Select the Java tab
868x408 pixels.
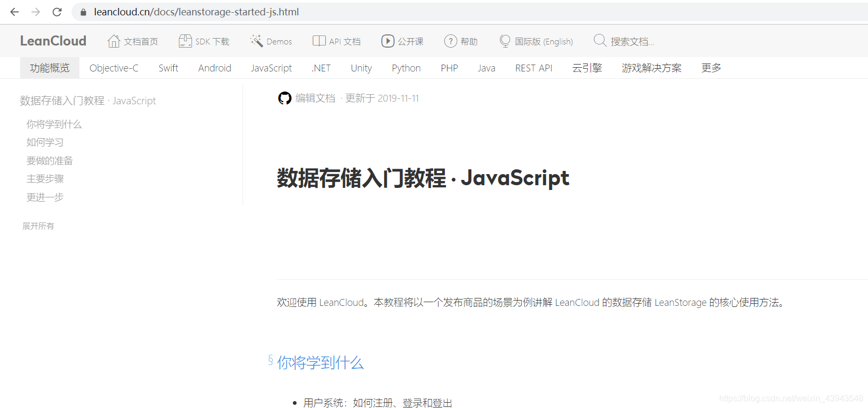(486, 68)
